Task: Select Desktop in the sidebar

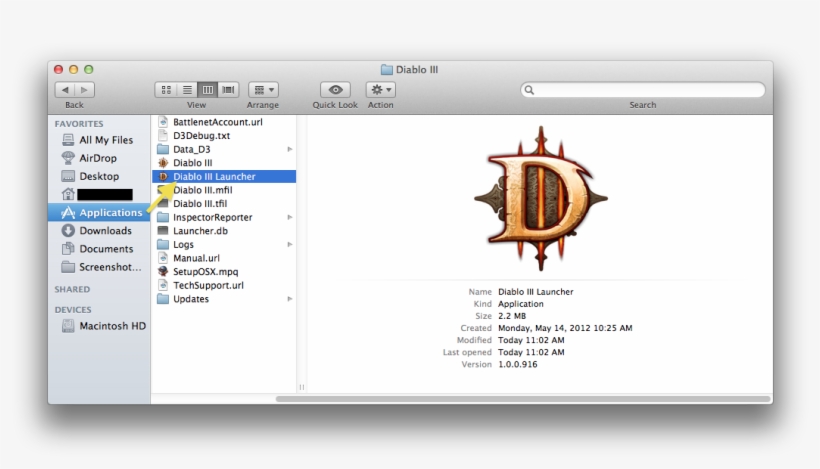Action: click(x=99, y=176)
